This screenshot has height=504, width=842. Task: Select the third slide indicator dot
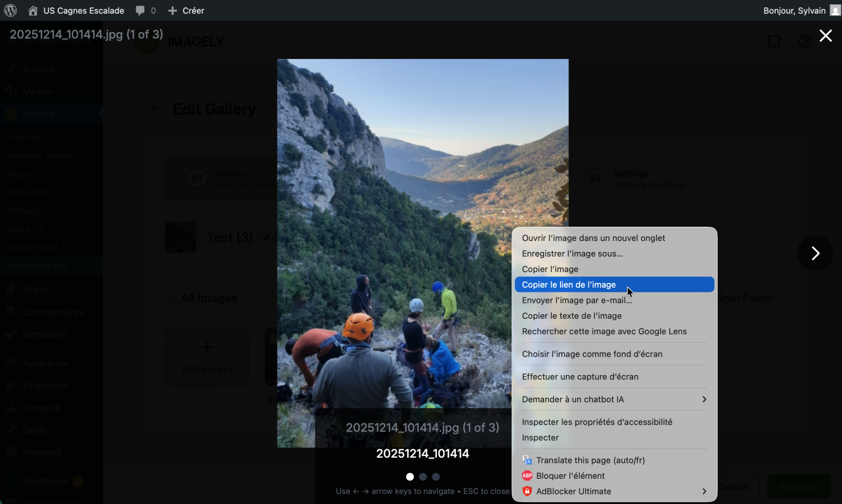pos(436,477)
